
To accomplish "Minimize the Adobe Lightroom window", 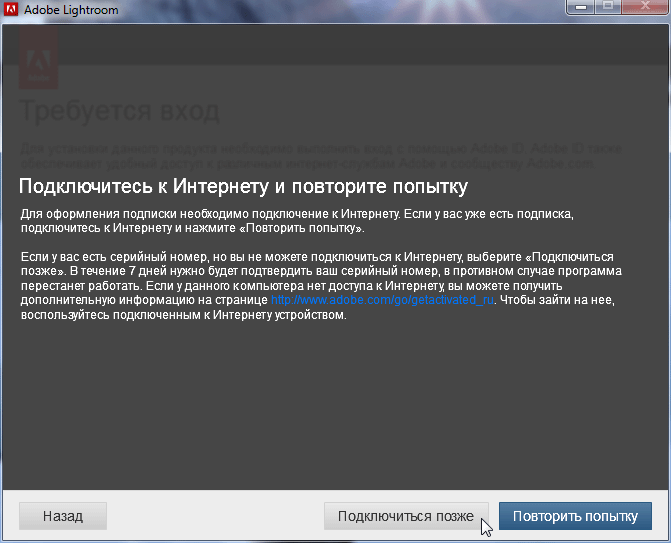I will coord(581,6).
